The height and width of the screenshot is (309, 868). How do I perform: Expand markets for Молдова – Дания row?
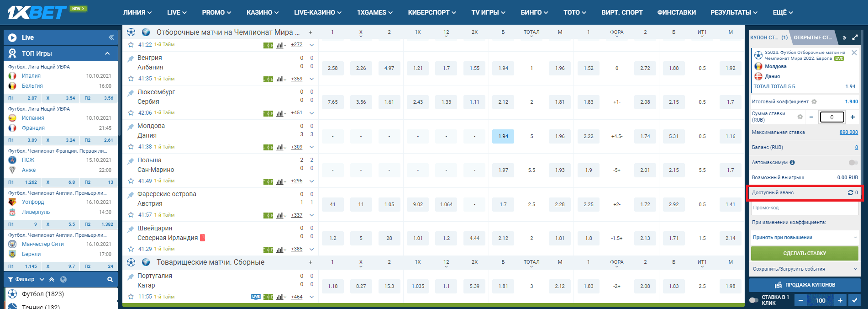pyautogui.click(x=312, y=147)
